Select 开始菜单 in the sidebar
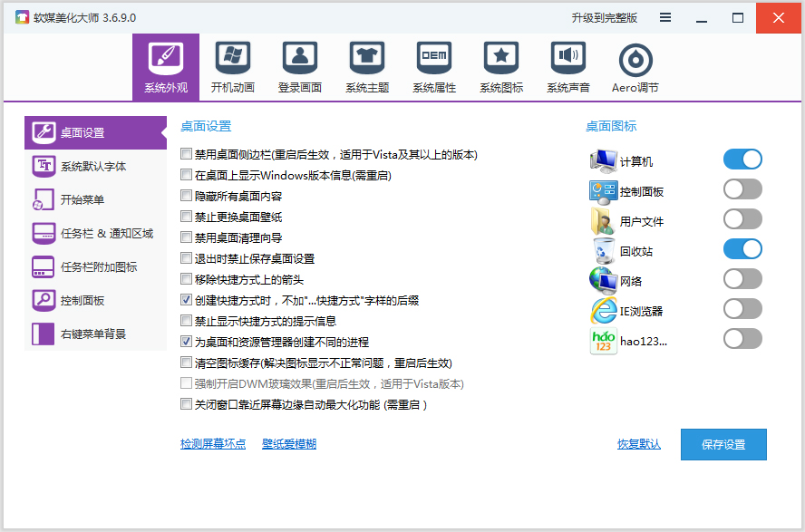This screenshot has height=532, width=805. tap(95, 199)
